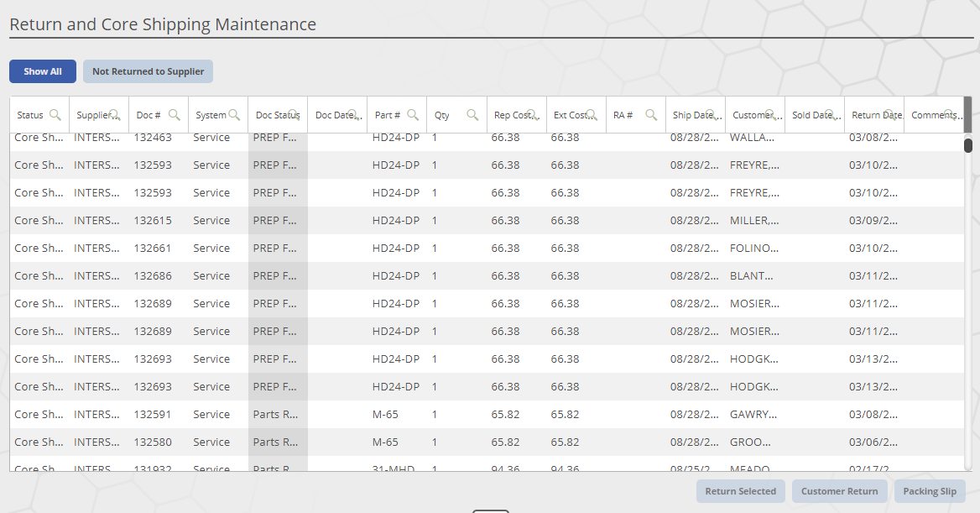The image size is (980, 513).
Task: Click customer cell FOLINO...
Action: (754, 249)
